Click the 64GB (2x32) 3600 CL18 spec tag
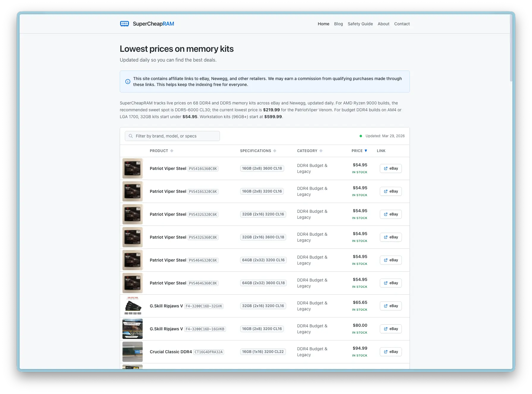The image size is (532, 394). coord(263,283)
